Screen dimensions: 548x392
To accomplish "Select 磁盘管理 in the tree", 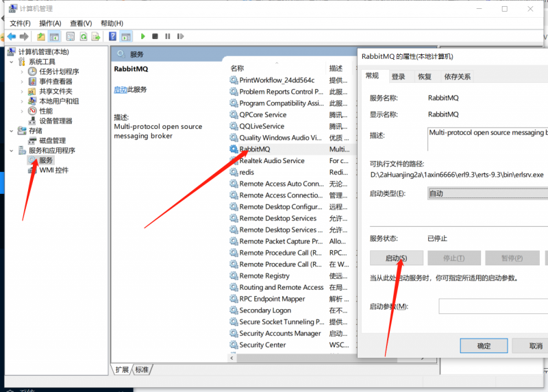I will pyautogui.click(x=53, y=140).
